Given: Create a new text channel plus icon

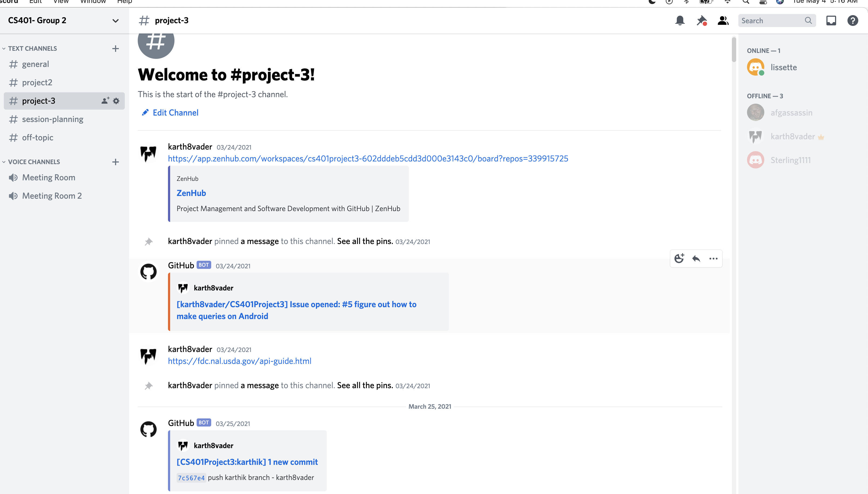Looking at the screenshot, I should [115, 49].
